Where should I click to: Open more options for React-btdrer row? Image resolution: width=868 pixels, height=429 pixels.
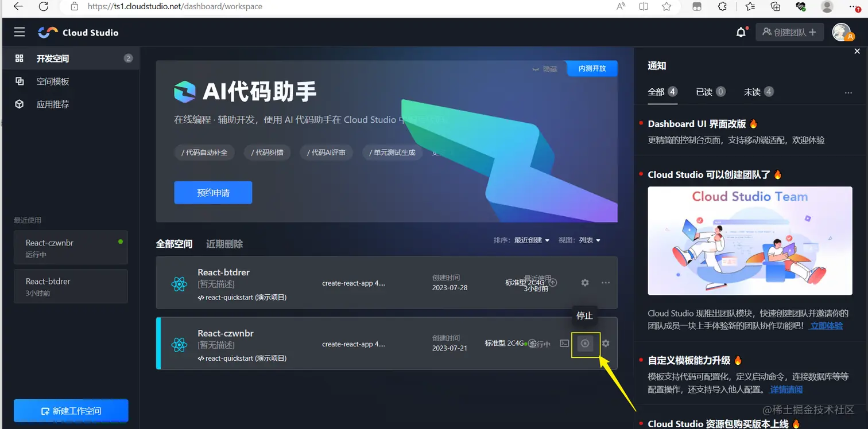click(x=606, y=283)
